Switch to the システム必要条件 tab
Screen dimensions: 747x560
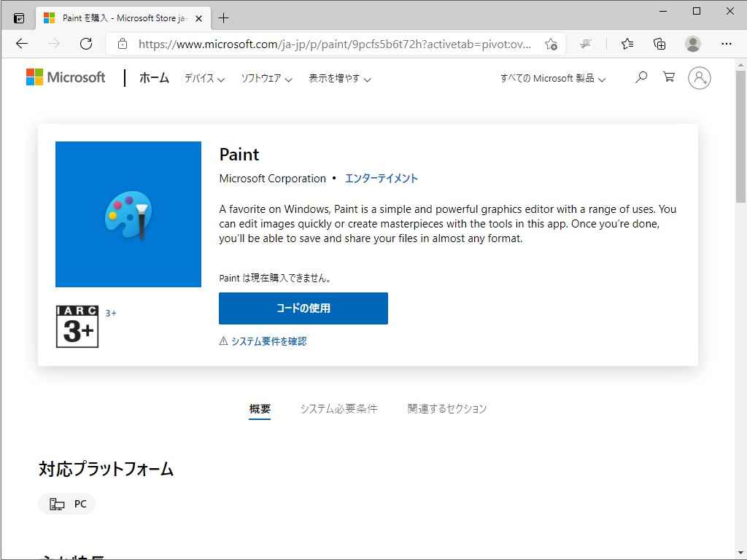338,408
